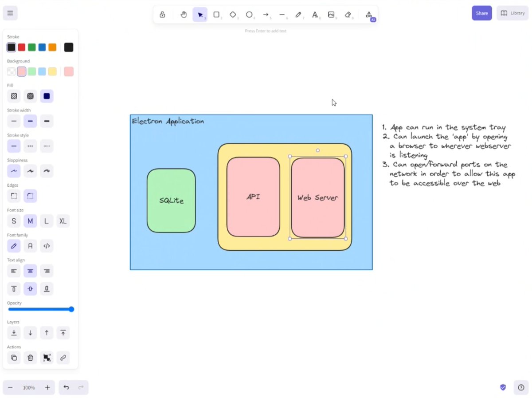Set font size to L
Image resolution: width=532 pixels, height=398 pixels.
(x=47, y=221)
